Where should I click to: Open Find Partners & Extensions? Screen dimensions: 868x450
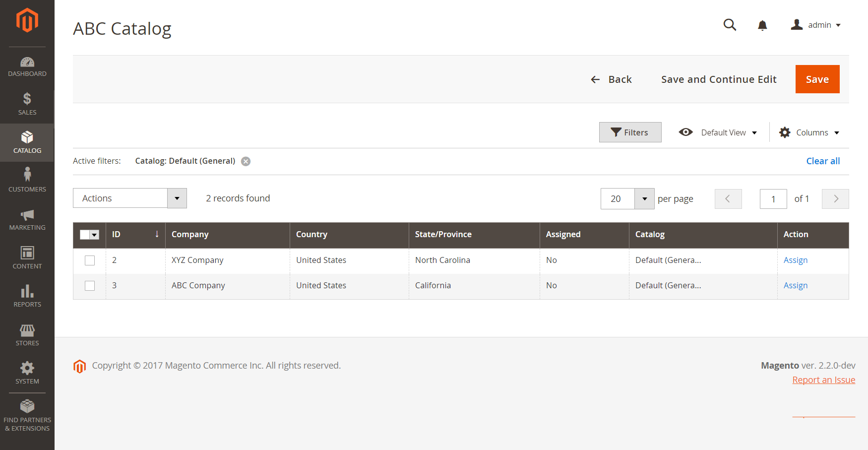click(27, 416)
